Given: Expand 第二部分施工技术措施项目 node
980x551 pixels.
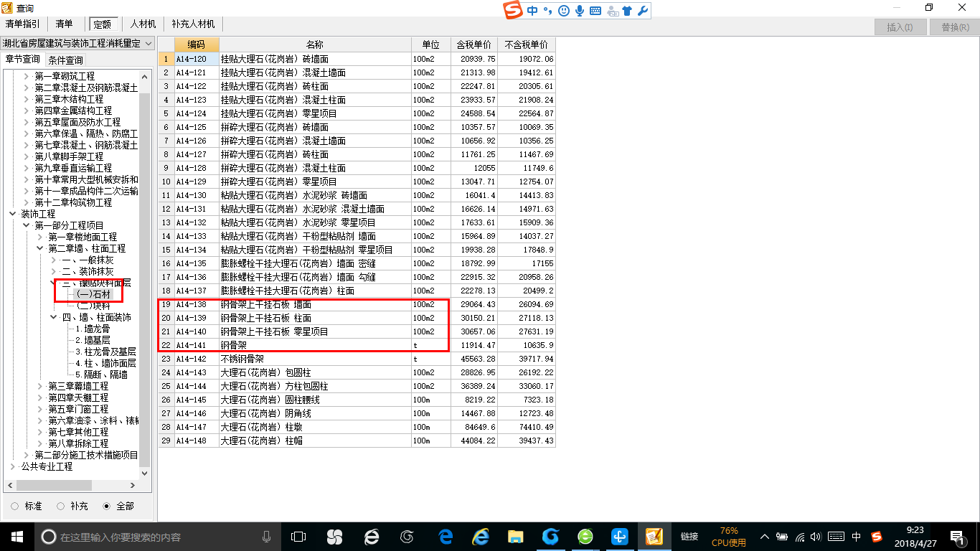Looking at the screenshot, I should point(27,455).
